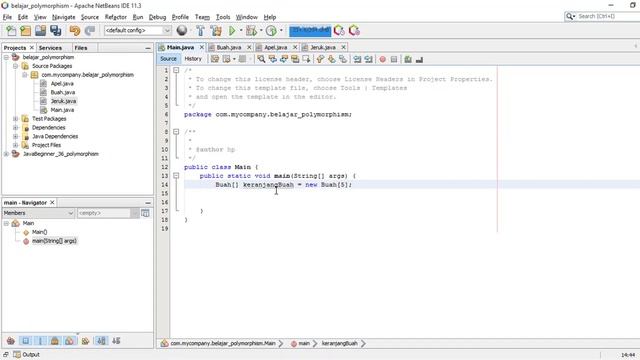Collapse the code fold at line 13
Viewport: 640px width, 360px height.
point(176,176)
